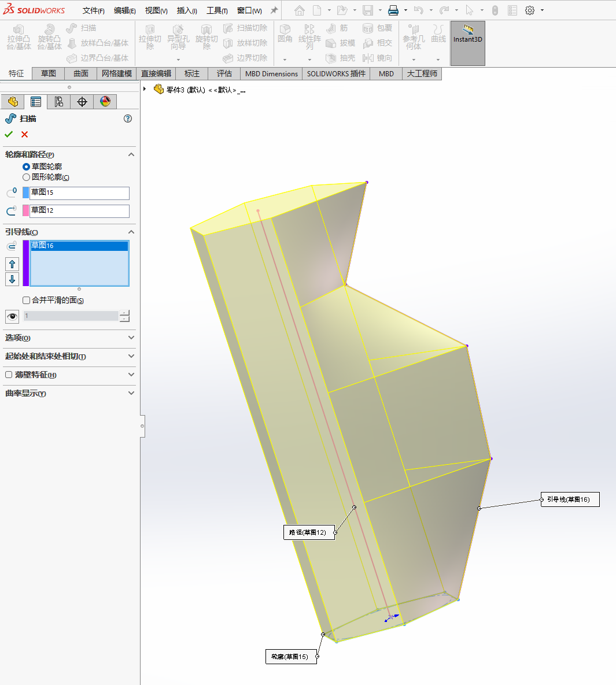Open the 插入 menu
616x685 pixels.
point(187,10)
